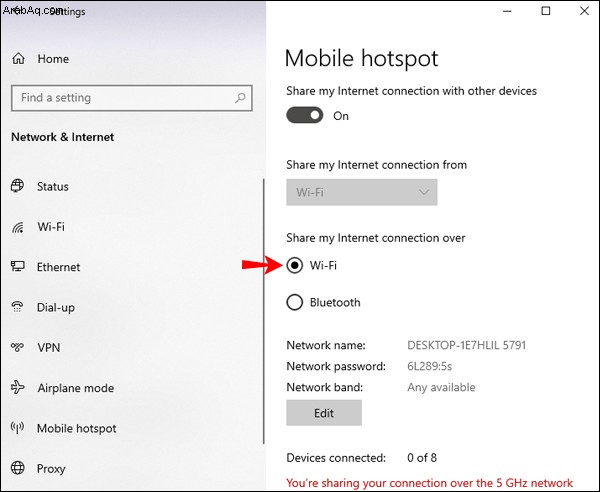Turn off the internet sharing toggle
The image size is (600, 492).
305,115
